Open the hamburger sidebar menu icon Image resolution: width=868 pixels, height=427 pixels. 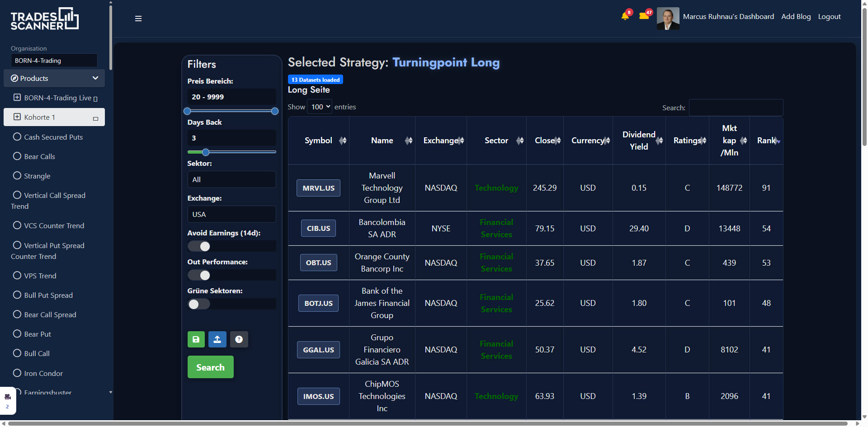138,19
